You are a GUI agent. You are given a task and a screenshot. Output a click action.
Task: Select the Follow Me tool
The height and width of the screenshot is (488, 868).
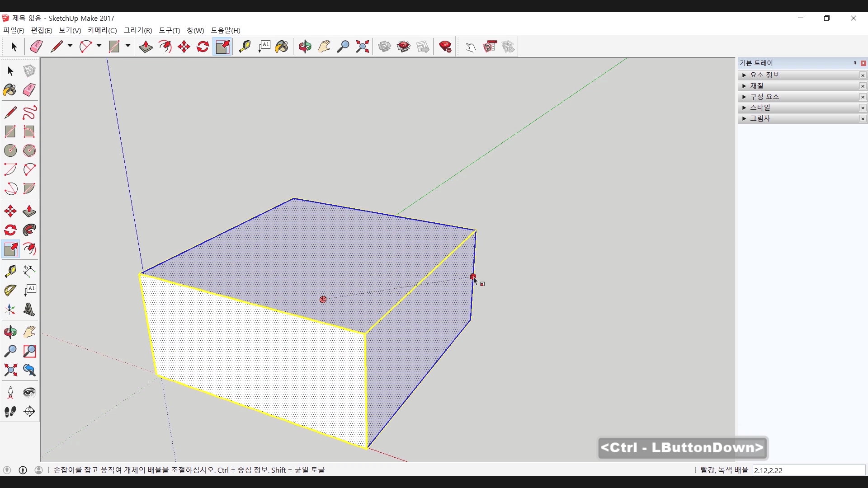(x=29, y=230)
